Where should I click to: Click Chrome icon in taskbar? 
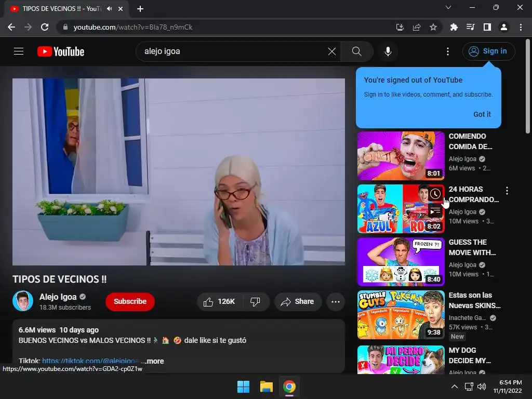(x=289, y=387)
